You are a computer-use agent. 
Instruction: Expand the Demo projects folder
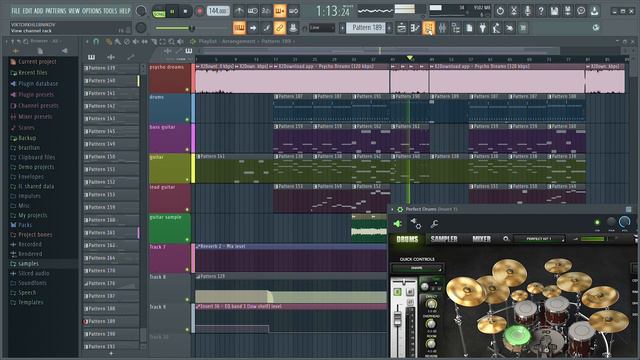coord(36,167)
